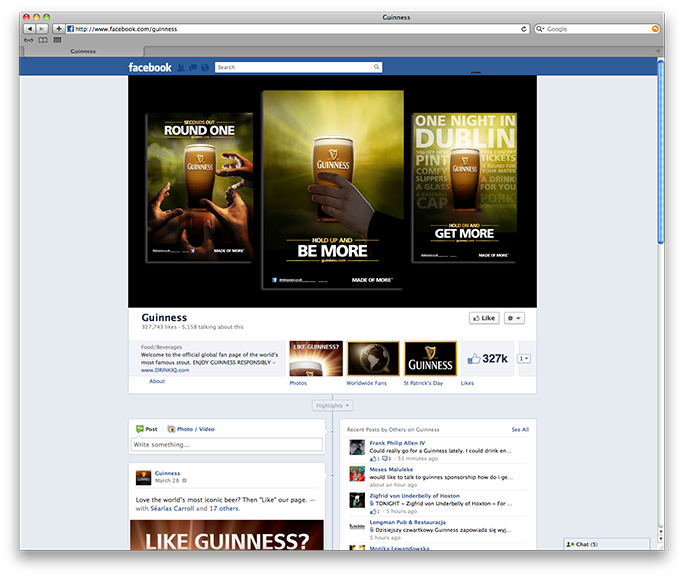The image size is (690, 576).
Task: Click scrollbar down arrow
Action: [661, 539]
